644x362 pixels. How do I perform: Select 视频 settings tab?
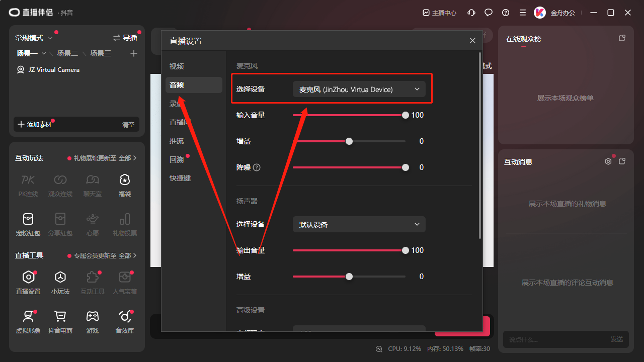(194, 66)
